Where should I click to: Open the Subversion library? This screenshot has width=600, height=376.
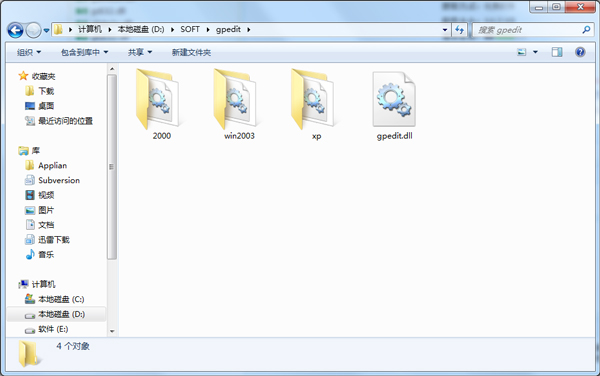click(x=59, y=180)
